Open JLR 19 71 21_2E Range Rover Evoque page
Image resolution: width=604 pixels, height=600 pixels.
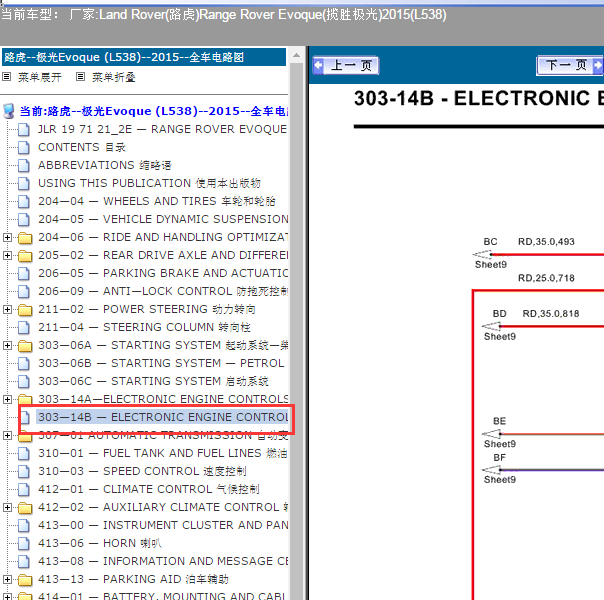162,129
